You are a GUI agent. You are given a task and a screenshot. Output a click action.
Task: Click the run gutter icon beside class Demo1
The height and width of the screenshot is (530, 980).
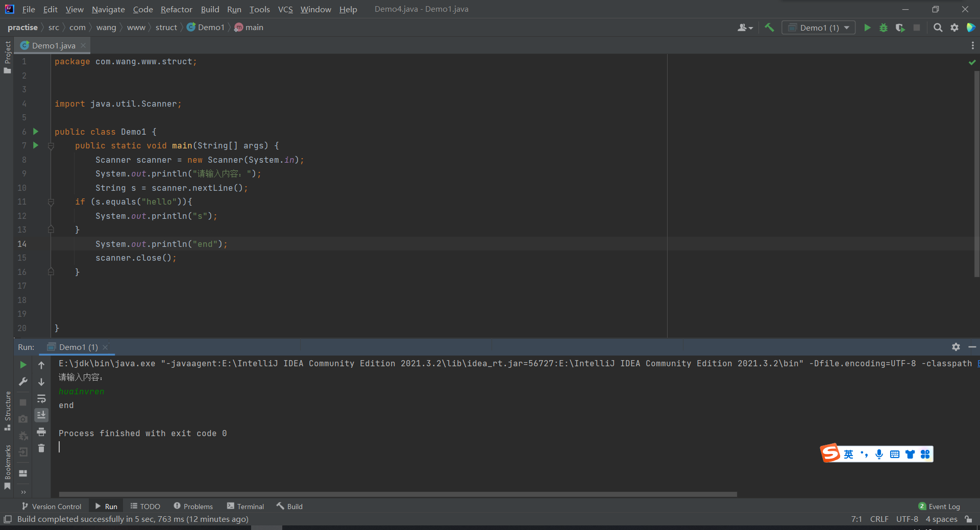[x=36, y=132]
